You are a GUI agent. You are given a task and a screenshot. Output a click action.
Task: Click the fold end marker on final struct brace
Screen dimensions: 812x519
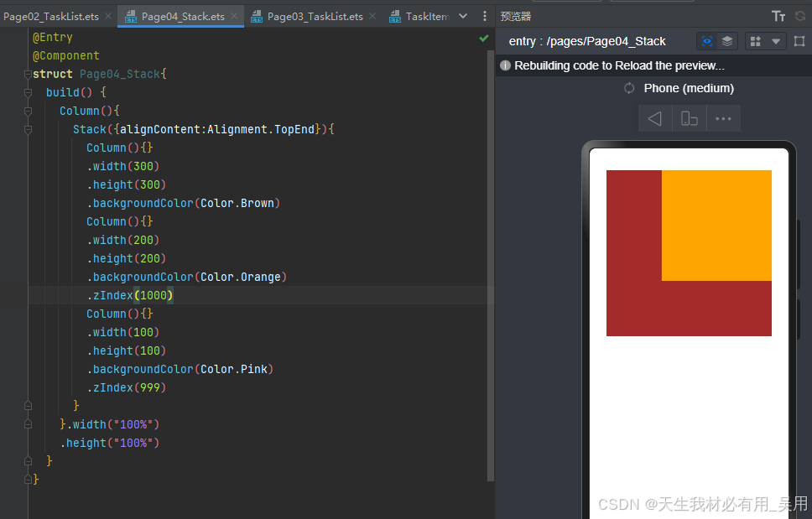coord(28,480)
